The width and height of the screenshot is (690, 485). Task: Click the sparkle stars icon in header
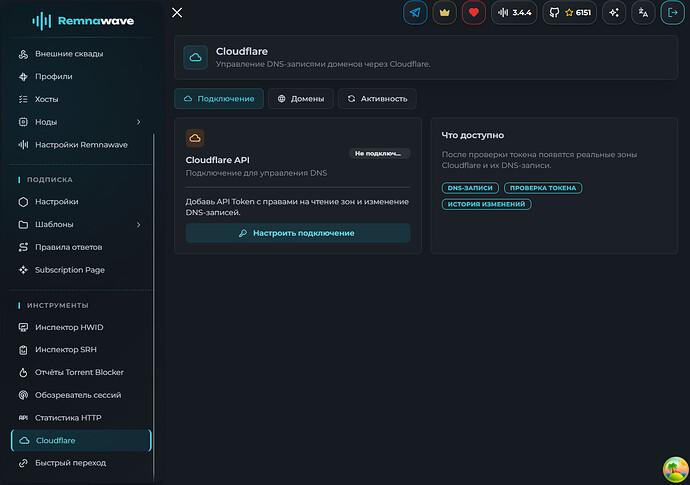(614, 13)
